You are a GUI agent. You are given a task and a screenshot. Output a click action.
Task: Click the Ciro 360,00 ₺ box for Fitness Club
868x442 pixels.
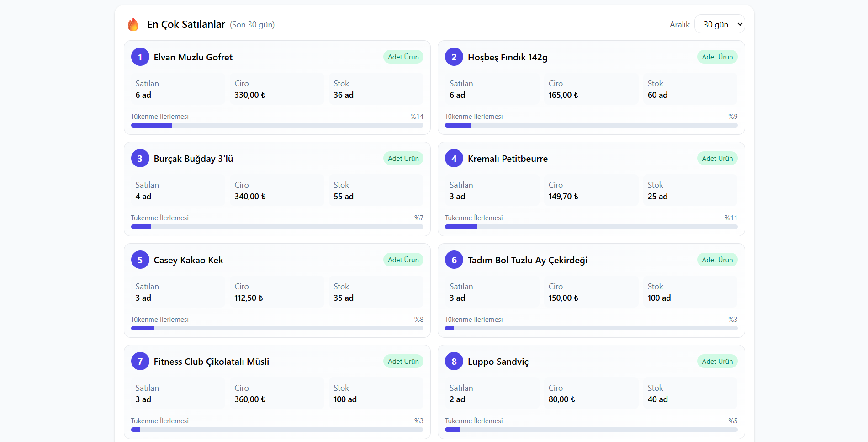277,394
